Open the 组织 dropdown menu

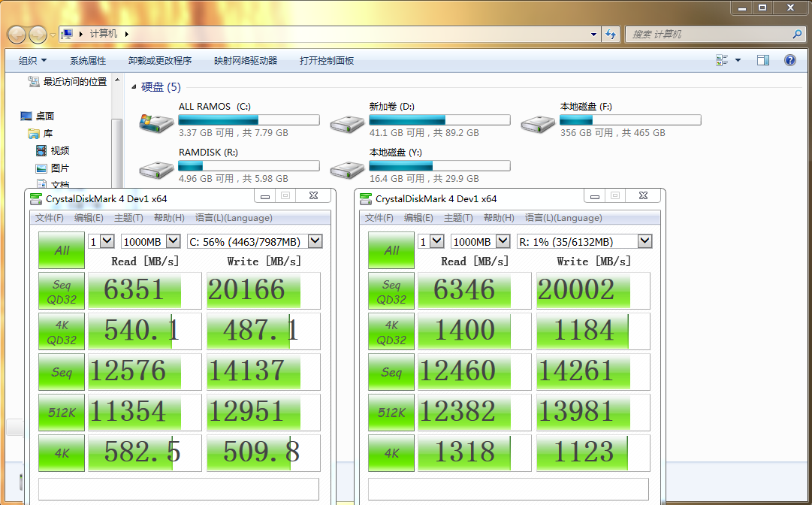pyautogui.click(x=32, y=61)
